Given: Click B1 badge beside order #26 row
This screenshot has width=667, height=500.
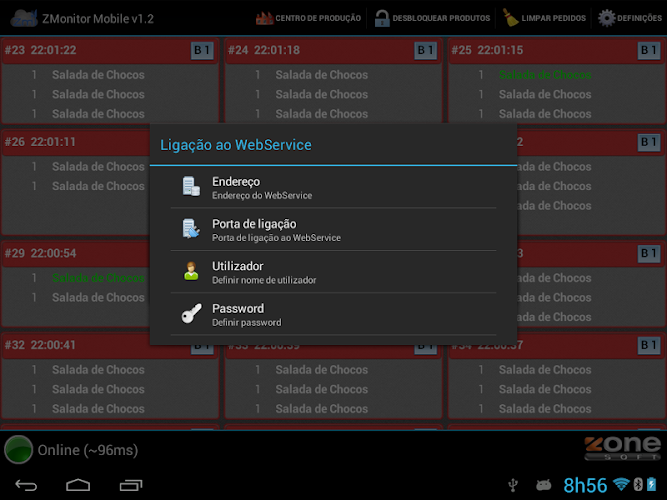Looking at the screenshot, I should [648, 142].
